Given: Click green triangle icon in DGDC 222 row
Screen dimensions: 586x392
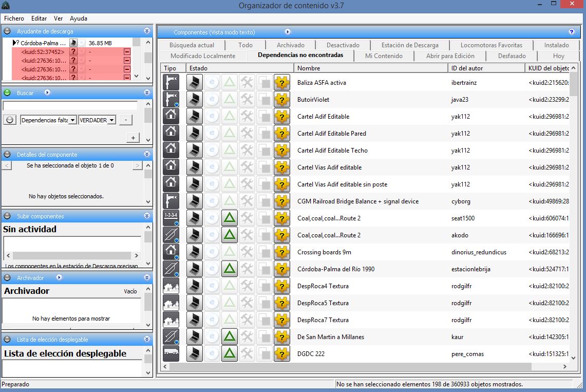Looking at the screenshot, I should click(230, 353).
